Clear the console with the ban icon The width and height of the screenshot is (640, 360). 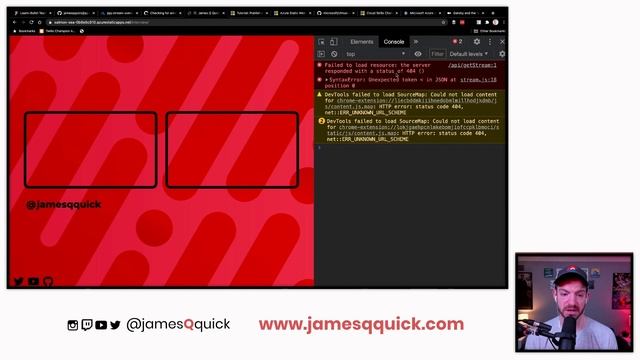click(x=334, y=54)
